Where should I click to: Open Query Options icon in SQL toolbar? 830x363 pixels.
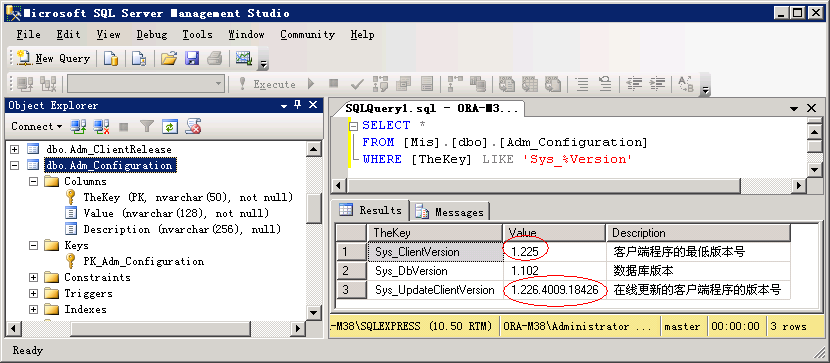coord(404,84)
